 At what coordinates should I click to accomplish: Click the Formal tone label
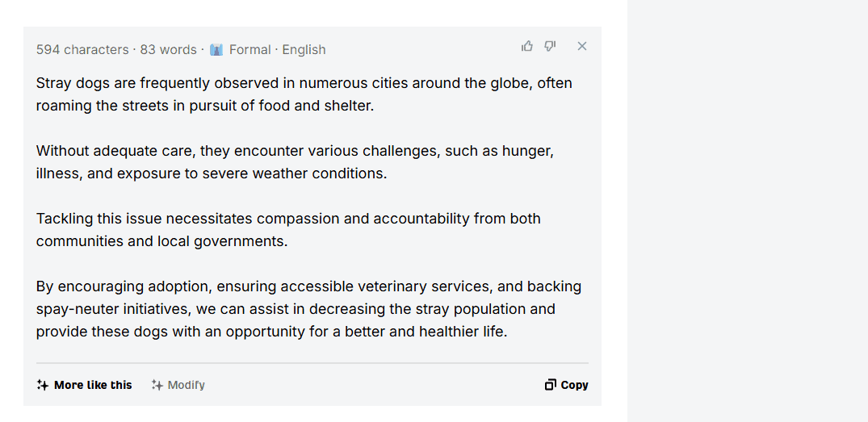(x=250, y=50)
